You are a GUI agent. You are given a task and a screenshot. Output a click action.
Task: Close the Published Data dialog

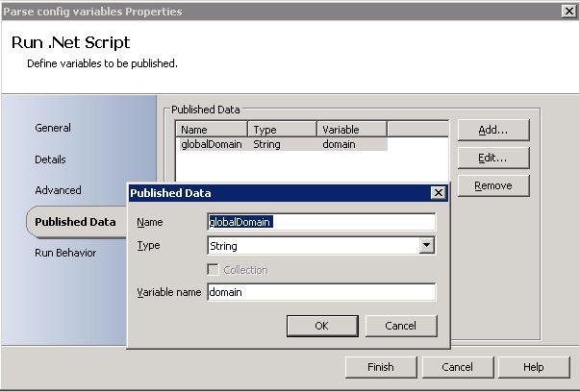[x=439, y=193]
